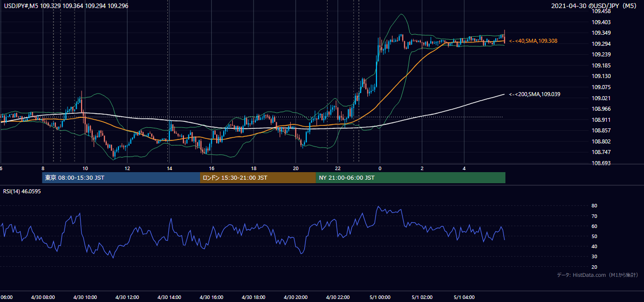Click RSI scale level 40

594,246
